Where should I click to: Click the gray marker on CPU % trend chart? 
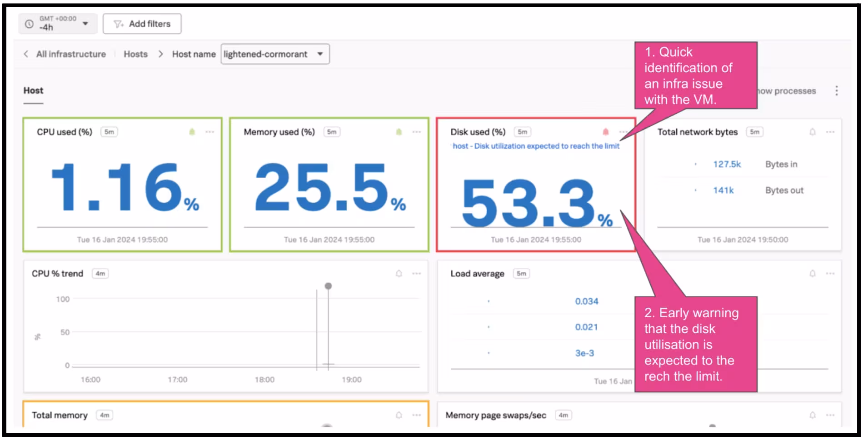tap(328, 286)
